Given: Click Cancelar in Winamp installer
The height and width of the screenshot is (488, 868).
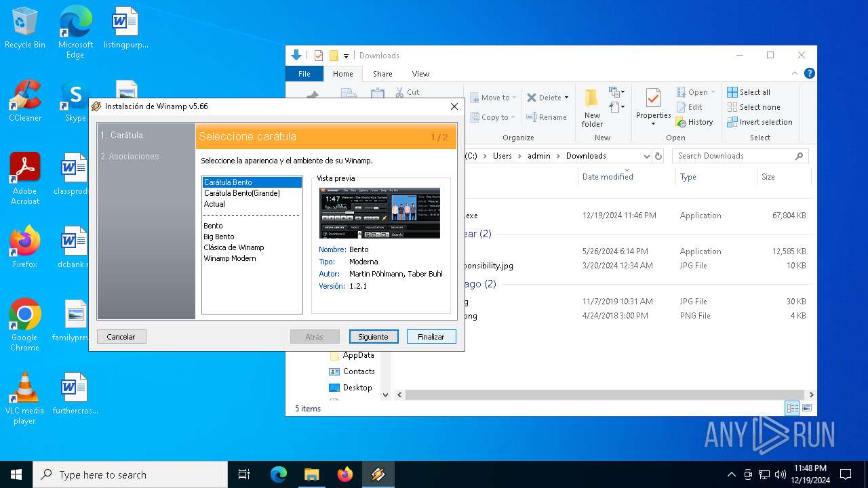Looking at the screenshot, I should [121, 337].
